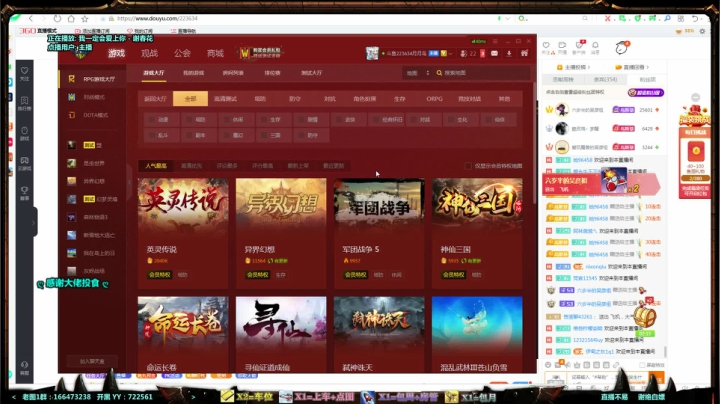Click the 搜索地图 search field

[484, 73]
